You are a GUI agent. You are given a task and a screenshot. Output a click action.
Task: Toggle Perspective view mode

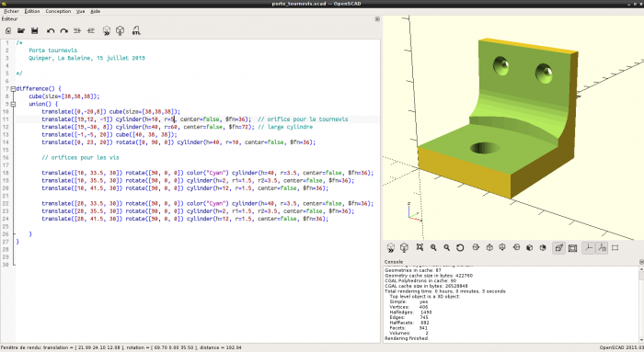pos(558,248)
